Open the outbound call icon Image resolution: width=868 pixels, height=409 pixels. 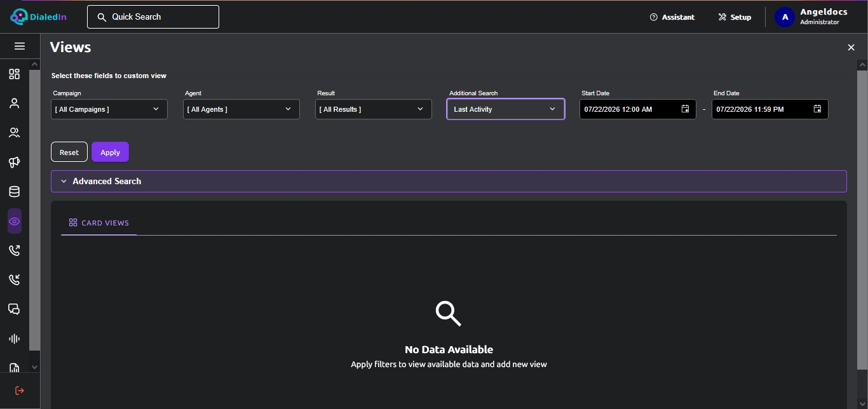14,250
